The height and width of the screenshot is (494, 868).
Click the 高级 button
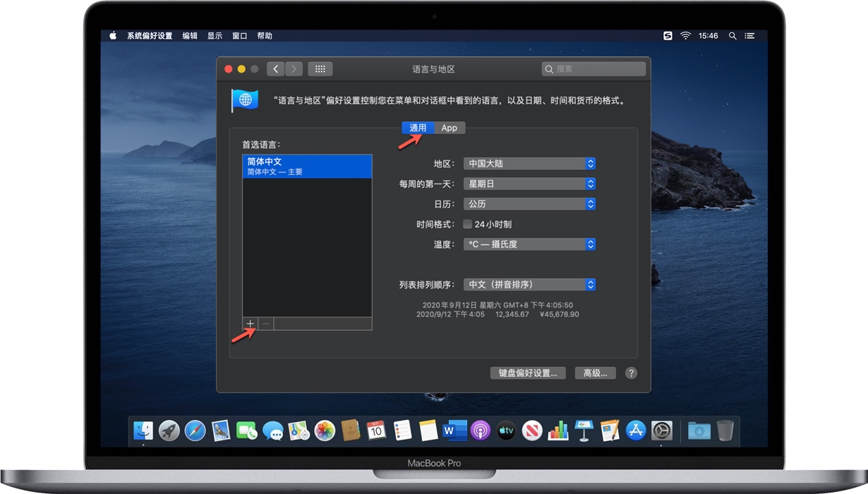[595, 373]
